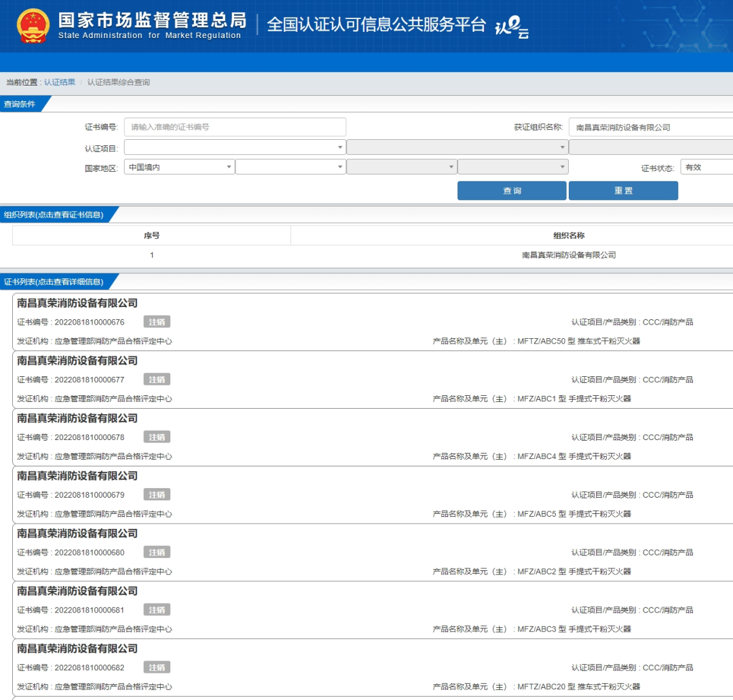Open the first 认证项目 dropdown
The image size is (733, 700).
tap(235, 147)
